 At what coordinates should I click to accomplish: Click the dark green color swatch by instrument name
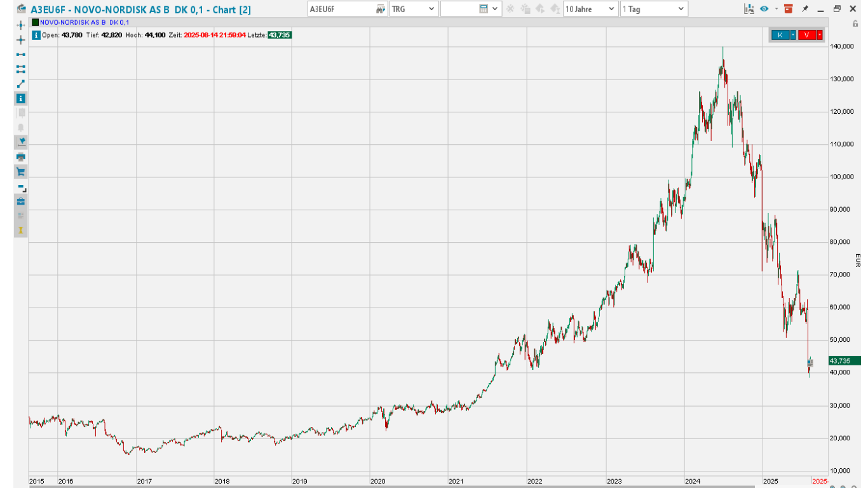pyautogui.click(x=36, y=22)
